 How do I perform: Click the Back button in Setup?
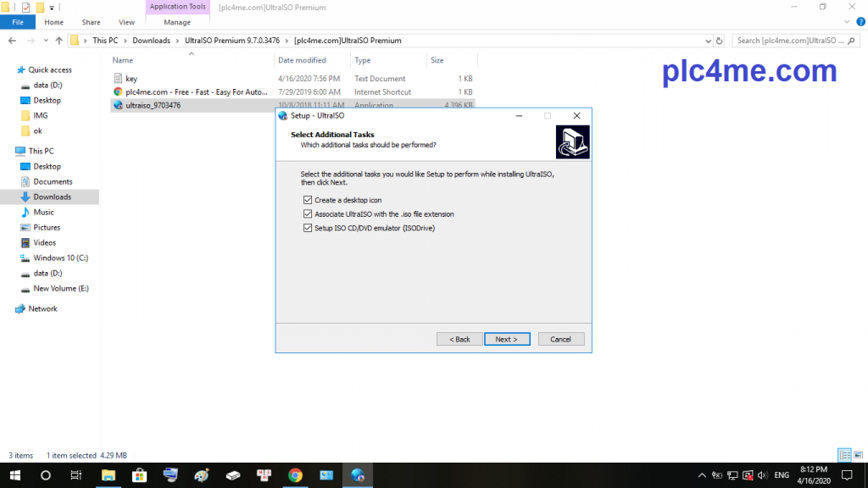[x=459, y=339]
